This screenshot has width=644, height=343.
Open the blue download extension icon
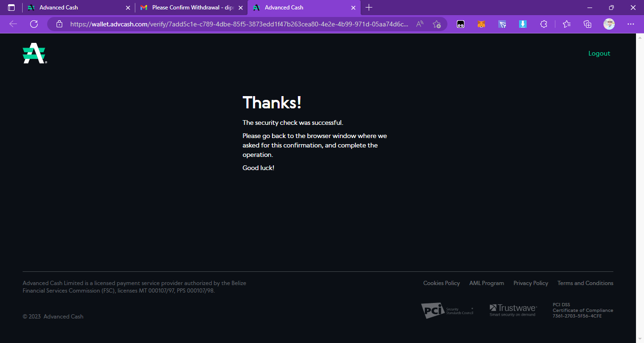click(x=523, y=24)
